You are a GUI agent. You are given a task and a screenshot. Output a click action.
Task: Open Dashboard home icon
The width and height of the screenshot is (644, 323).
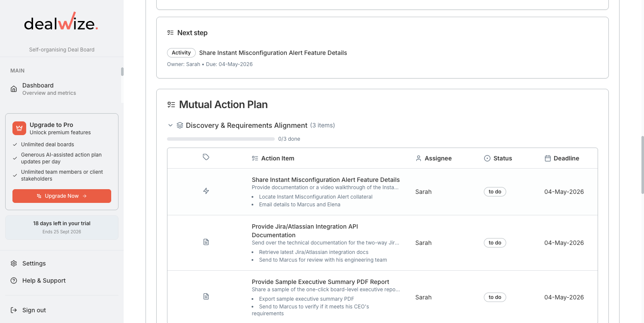[14, 89]
